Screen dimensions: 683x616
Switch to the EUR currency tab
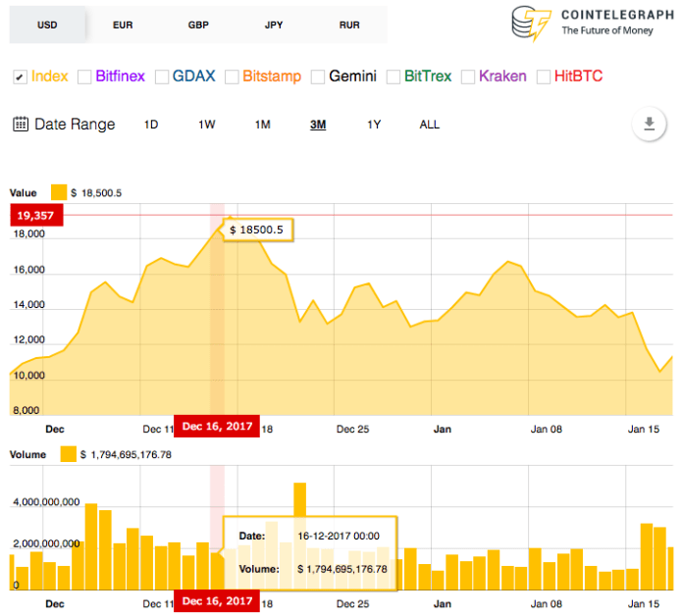coord(123,25)
